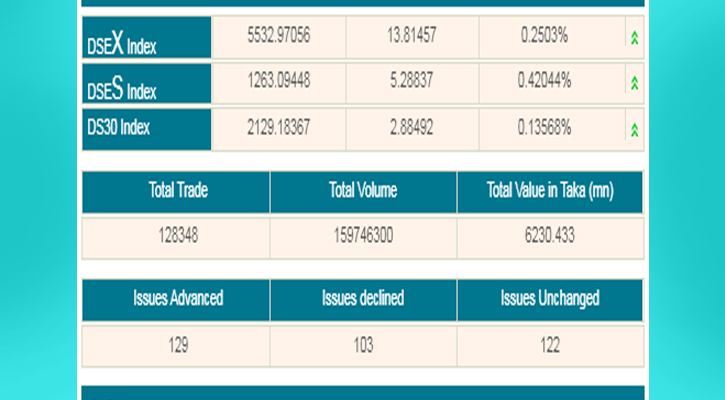Viewport: 725px width, 400px height.
Task: Click the DS30 value 2129.18367
Action: (x=278, y=126)
